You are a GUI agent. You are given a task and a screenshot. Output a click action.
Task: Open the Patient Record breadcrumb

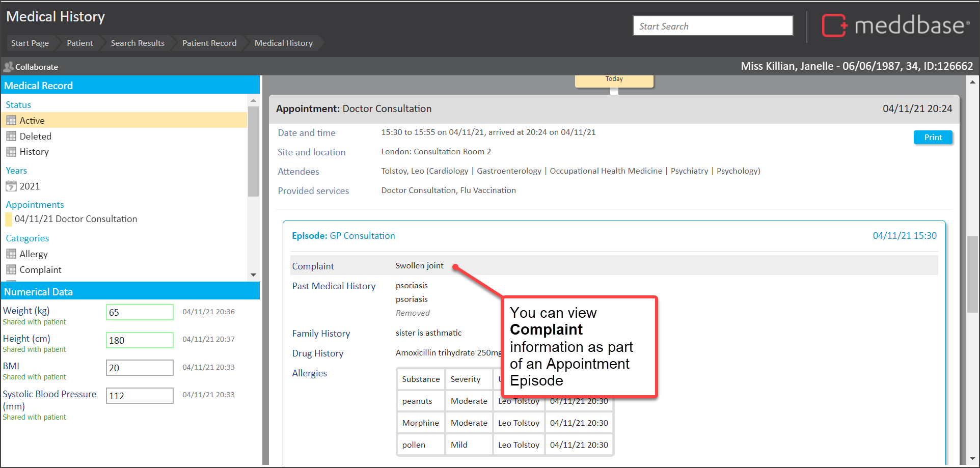pos(209,43)
